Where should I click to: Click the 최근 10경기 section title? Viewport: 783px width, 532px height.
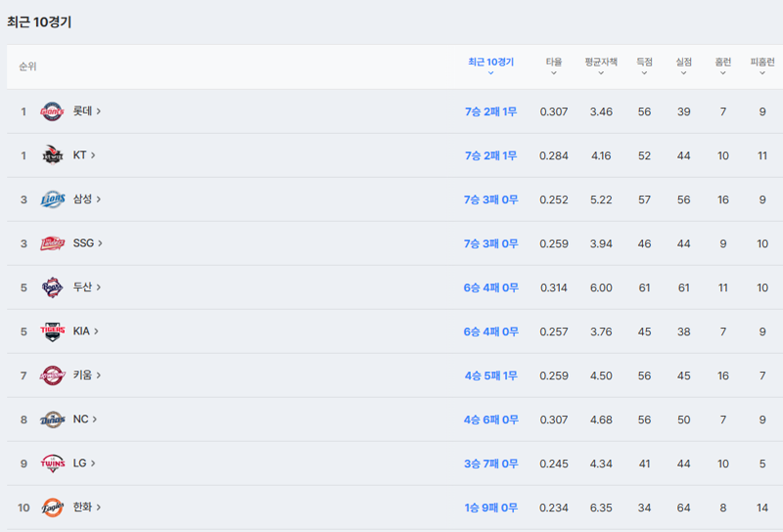pyautogui.click(x=39, y=22)
